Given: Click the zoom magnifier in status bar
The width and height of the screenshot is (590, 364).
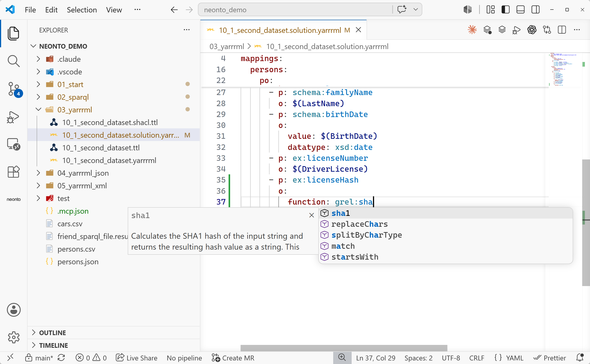Looking at the screenshot, I should [342, 358].
